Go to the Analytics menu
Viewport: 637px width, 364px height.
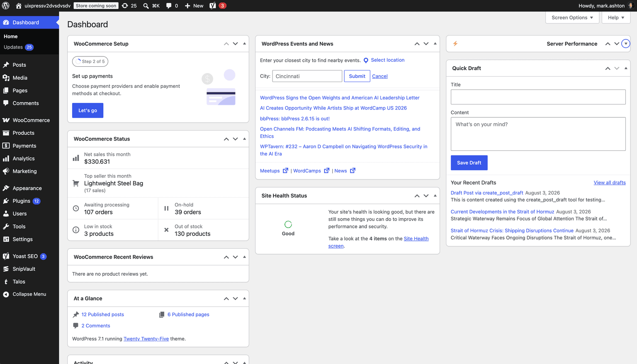pos(29,158)
